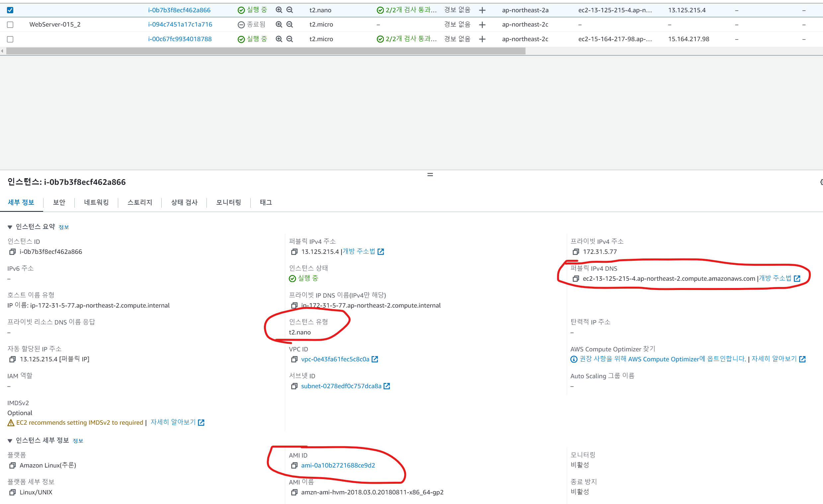
Task: Copy the AMI ID value
Action: [294, 465]
